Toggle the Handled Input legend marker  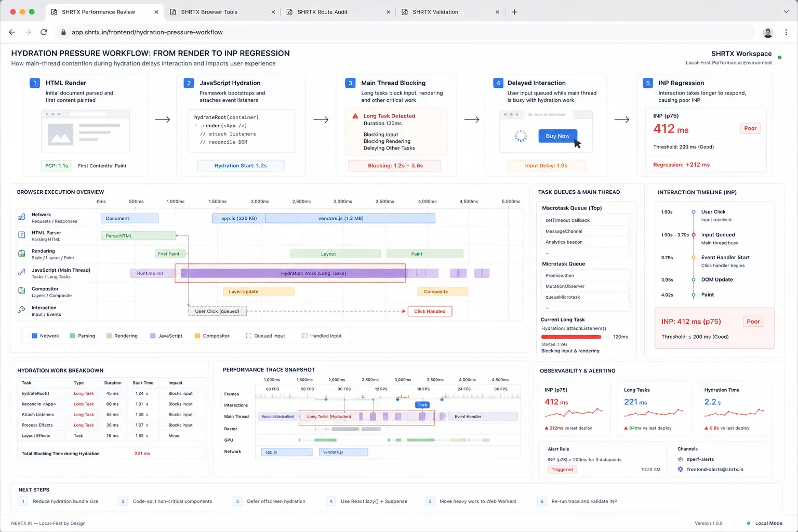pyautogui.click(x=305, y=336)
